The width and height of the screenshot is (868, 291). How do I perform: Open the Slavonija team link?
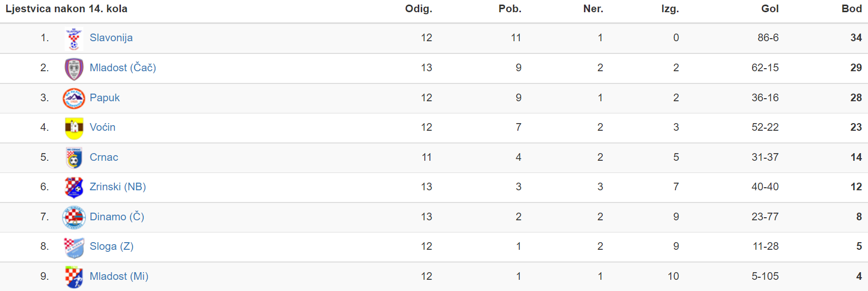coord(111,38)
